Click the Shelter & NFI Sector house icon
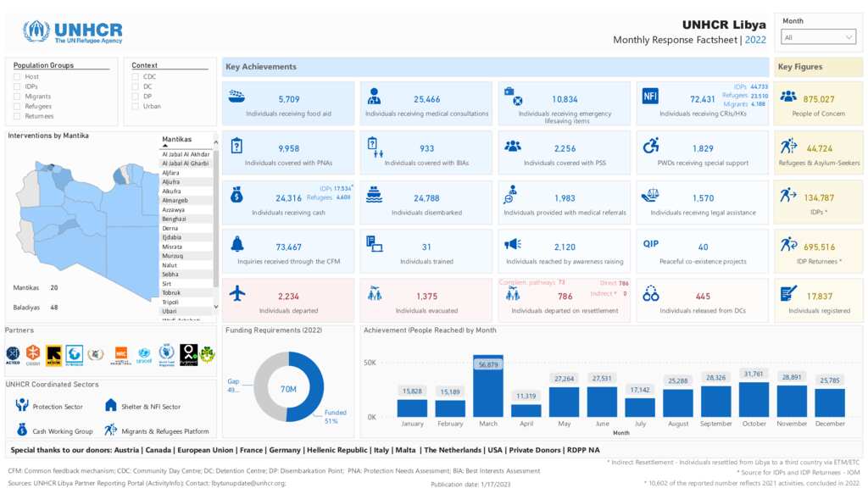The width and height of the screenshot is (868, 494). 111,406
